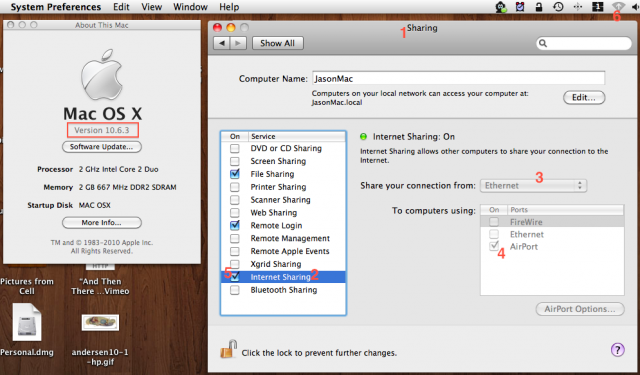Toggle the FireWire port checkbox

pyautogui.click(x=494, y=222)
